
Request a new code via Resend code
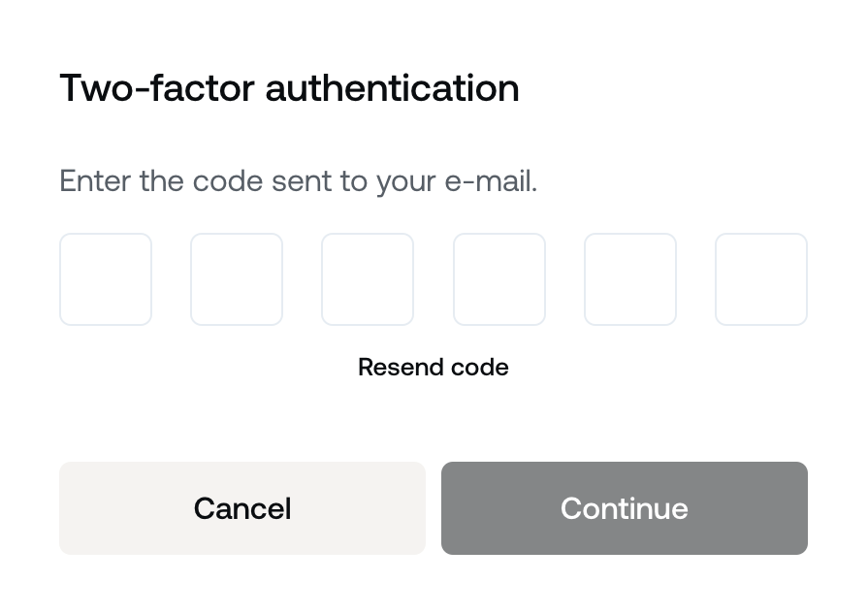(434, 368)
